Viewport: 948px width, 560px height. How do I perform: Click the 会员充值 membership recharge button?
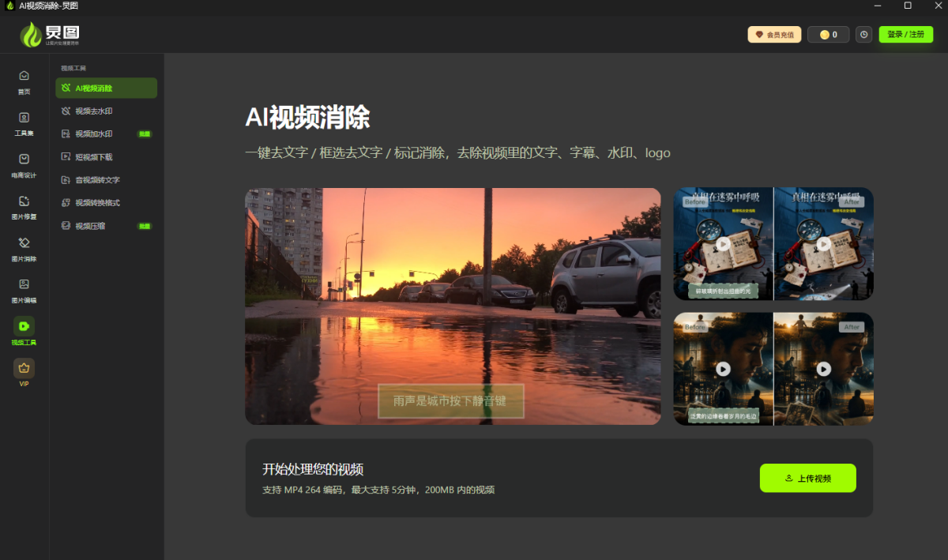click(x=774, y=35)
